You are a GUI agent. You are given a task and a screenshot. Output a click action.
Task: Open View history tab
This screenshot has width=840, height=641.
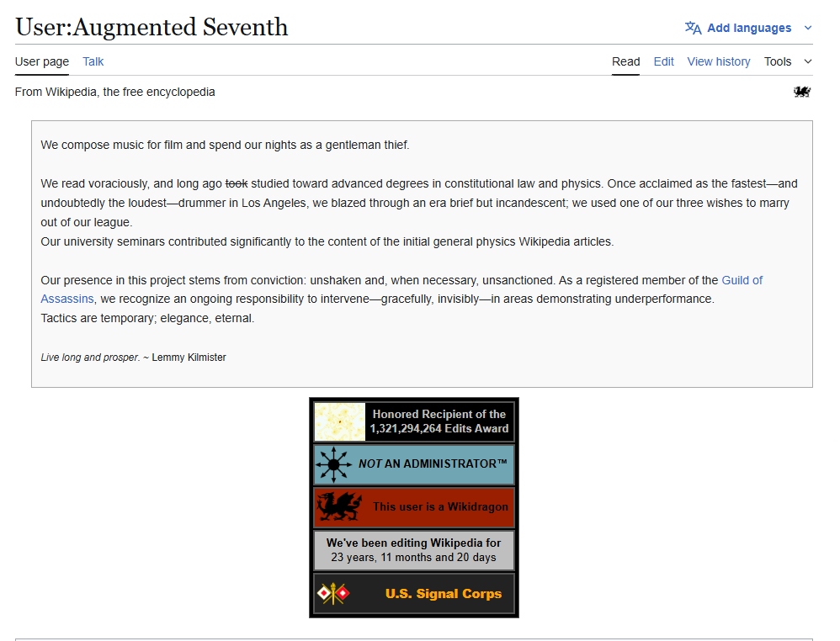(x=719, y=61)
